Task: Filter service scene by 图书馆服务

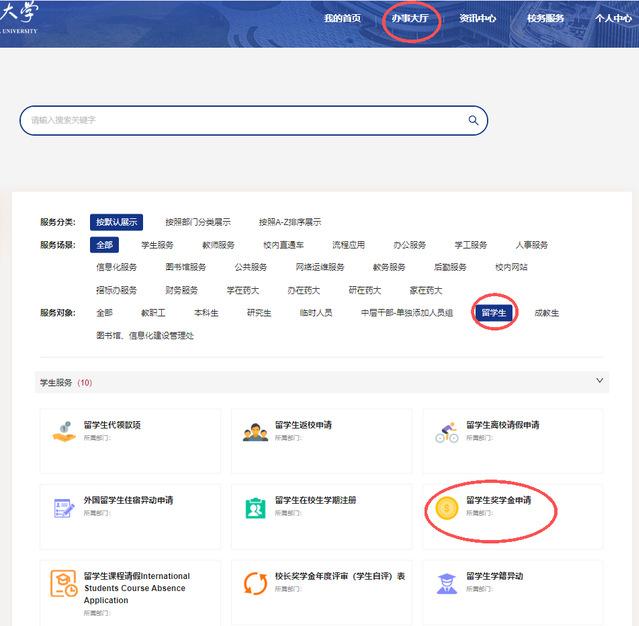Action: click(x=186, y=267)
